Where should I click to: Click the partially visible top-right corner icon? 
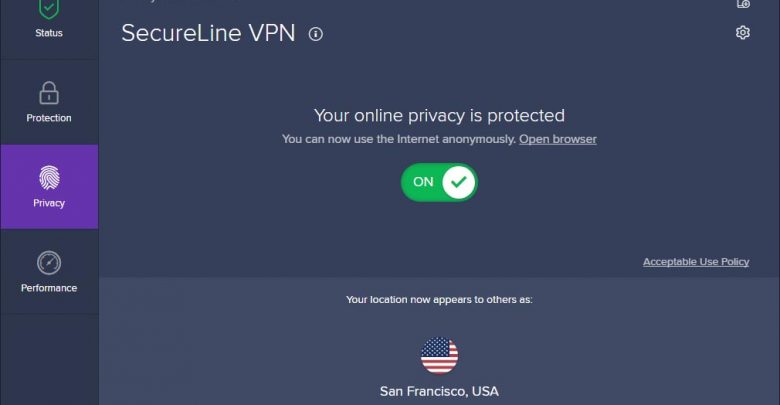tap(743, 4)
